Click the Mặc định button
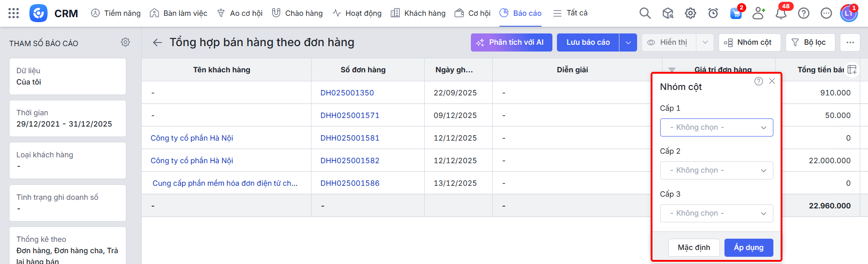Image resolution: width=868 pixels, height=264 pixels. coord(694,248)
